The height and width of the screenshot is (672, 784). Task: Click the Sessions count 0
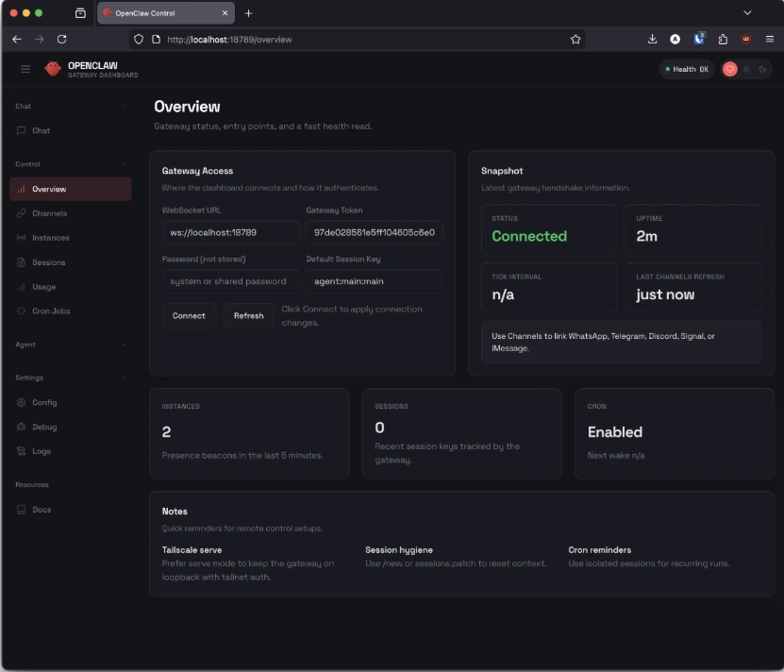point(379,428)
